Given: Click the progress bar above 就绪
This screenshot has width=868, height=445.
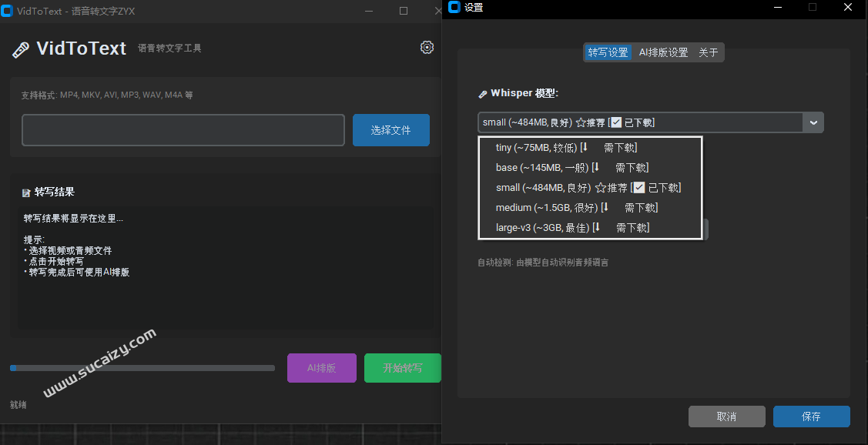Looking at the screenshot, I should coord(142,368).
